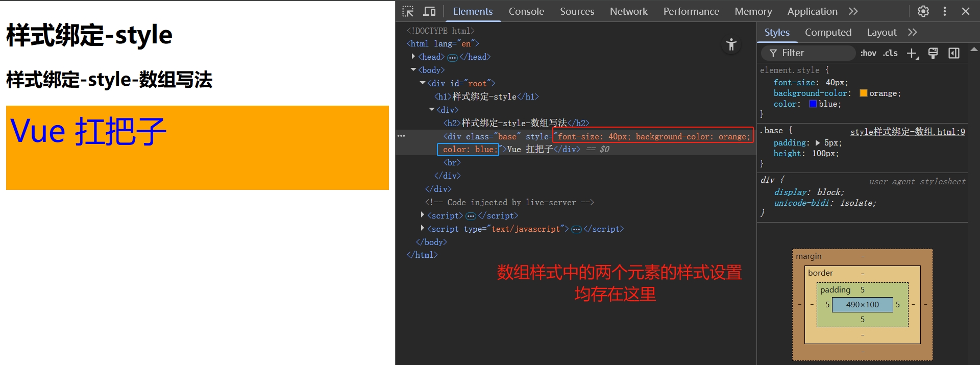Toggle the .cls element classes button

891,53
